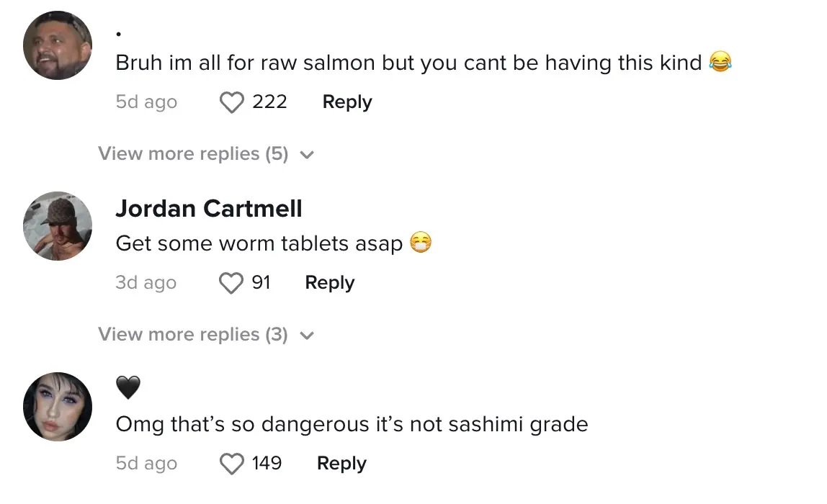Click the 'Omg that's so dangerous' comment text
The width and height of the screenshot is (827, 504).
(x=352, y=424)
